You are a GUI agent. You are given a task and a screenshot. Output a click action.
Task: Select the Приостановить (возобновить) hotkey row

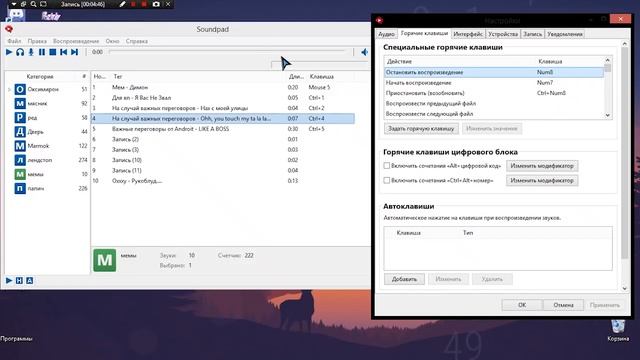point(493,93)
